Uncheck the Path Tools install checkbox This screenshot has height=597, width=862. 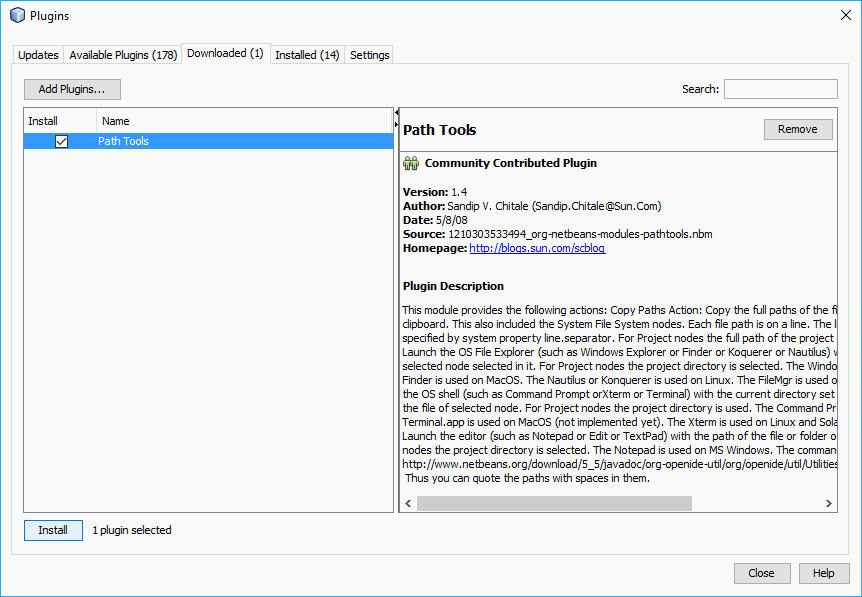[x=61, y=142]
